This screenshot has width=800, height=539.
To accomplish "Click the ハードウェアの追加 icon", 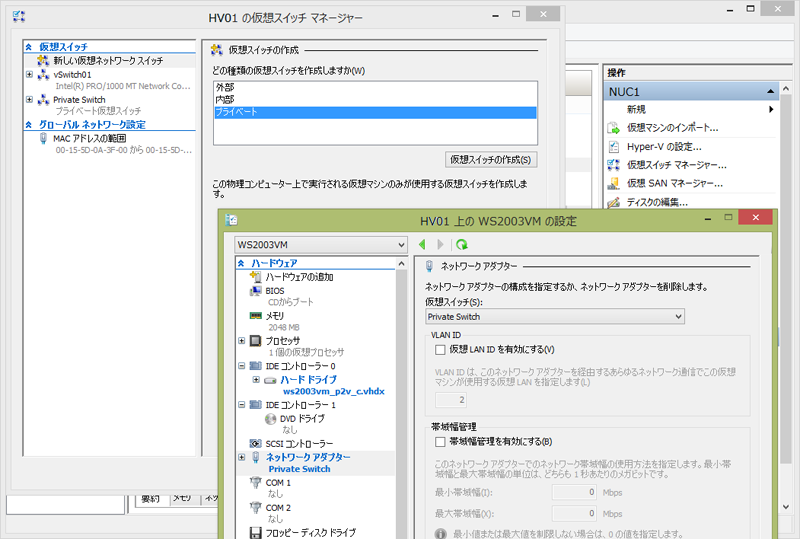I will pyautogui.click(x=255, y=277).
